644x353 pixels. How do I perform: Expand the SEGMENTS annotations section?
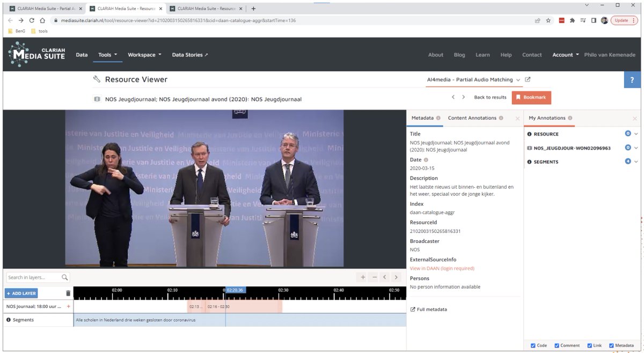(x=636, y=161)
